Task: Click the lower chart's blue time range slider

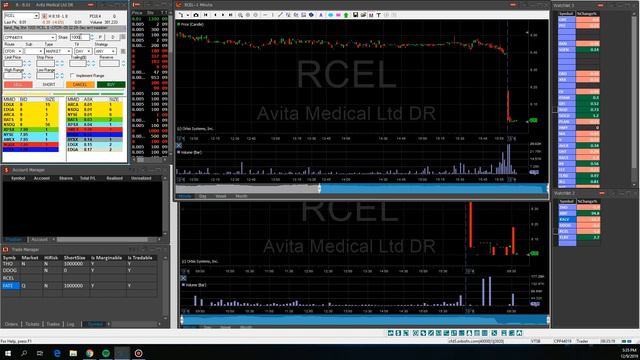Action: point(364,320)
